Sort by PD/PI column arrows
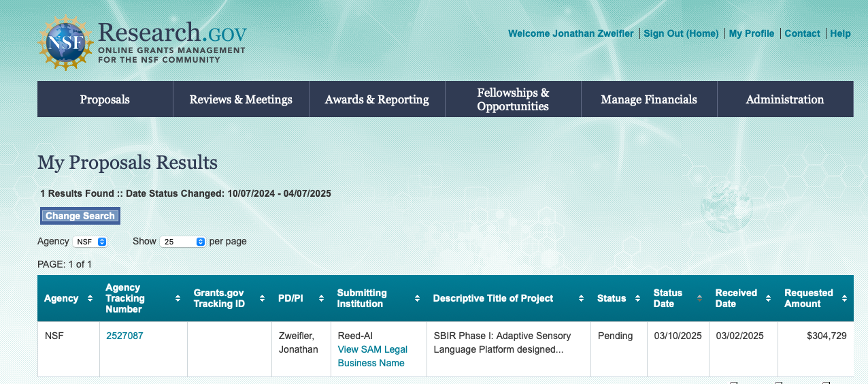Screen dimensions: 868x384 point(322,299)
